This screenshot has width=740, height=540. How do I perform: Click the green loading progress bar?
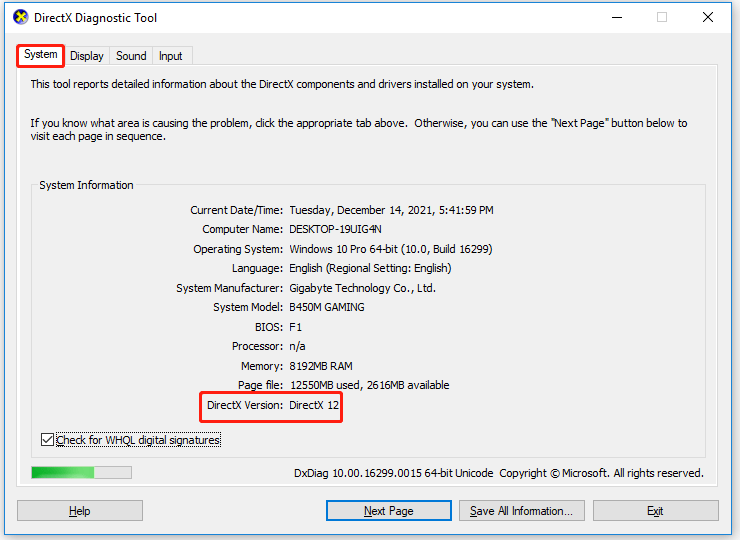pos(81,472)
